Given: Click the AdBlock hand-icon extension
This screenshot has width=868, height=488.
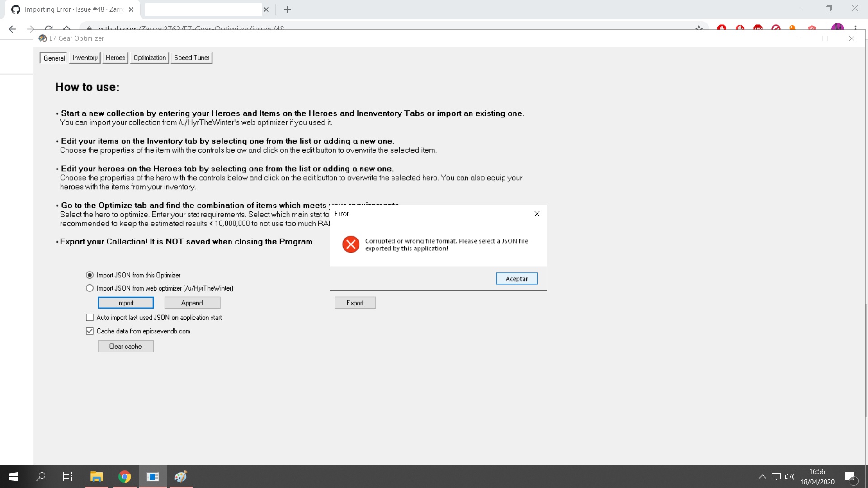Looking at the screenshot, I should (x=722, y=28).
